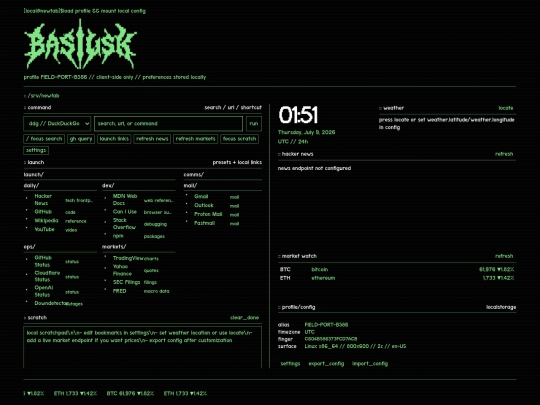The width and height of the screenshot is (540, 405).
Task: Click settings in the profile/config panel
Action: click(x=290, y=364)
